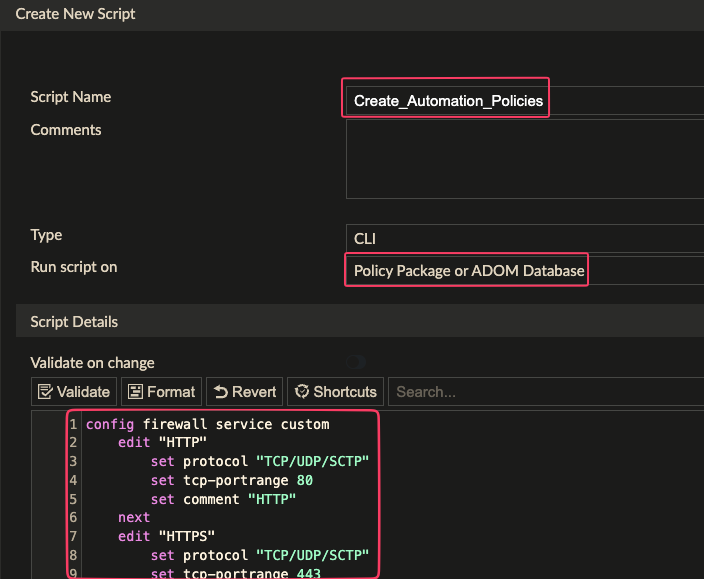Click the edit "HTTP" code line
Image resolution: width=704 pixels, height=579 pixels.
point(162,443)
